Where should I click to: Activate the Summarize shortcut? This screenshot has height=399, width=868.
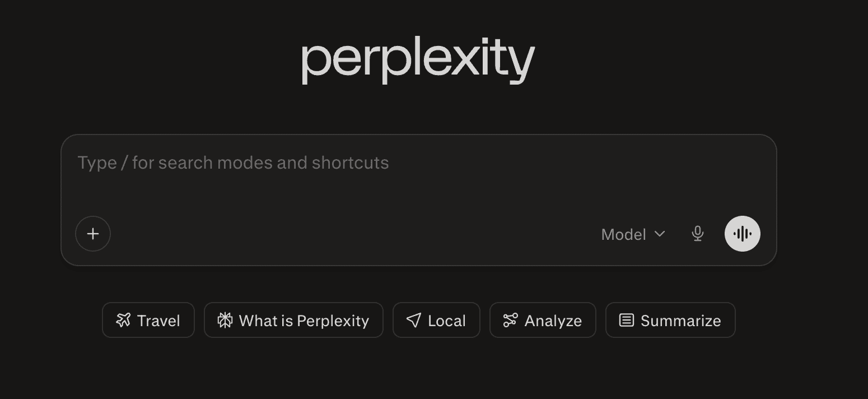point(670,320)
